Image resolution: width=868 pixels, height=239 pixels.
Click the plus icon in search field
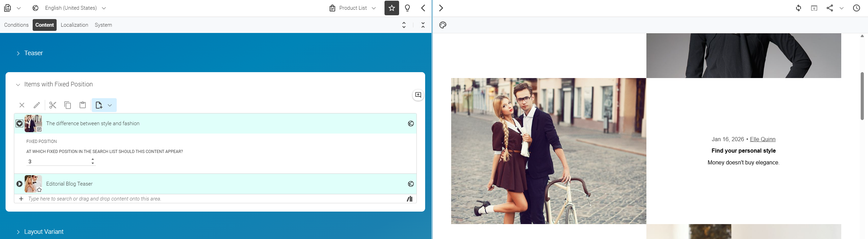point(21,199)
